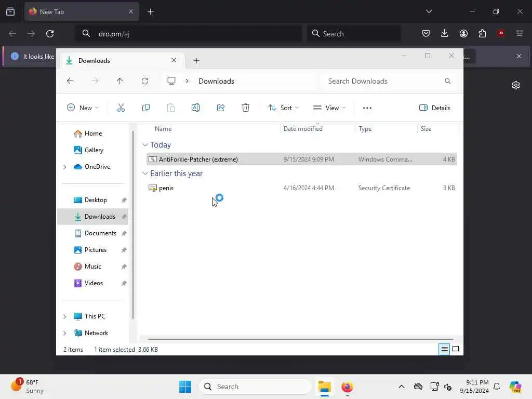Open Firefox extensions puzzle icon
The width and height of the screenshot is (532, 399).
click(482, 33)
